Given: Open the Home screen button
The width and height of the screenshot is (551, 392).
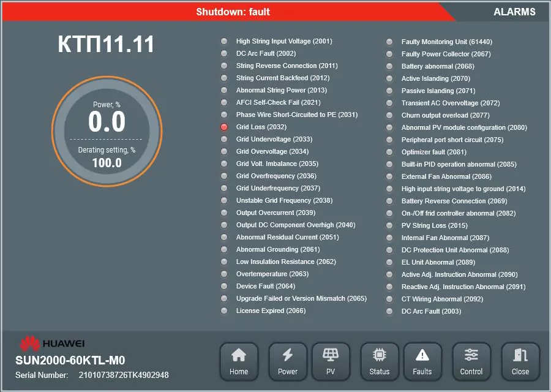Looking at the screenshot, I should (239, 362).
